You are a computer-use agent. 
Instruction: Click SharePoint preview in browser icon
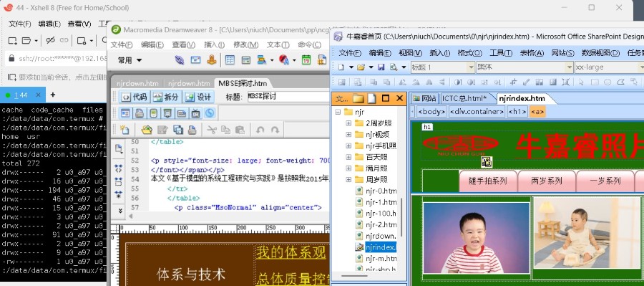(394, 67)
